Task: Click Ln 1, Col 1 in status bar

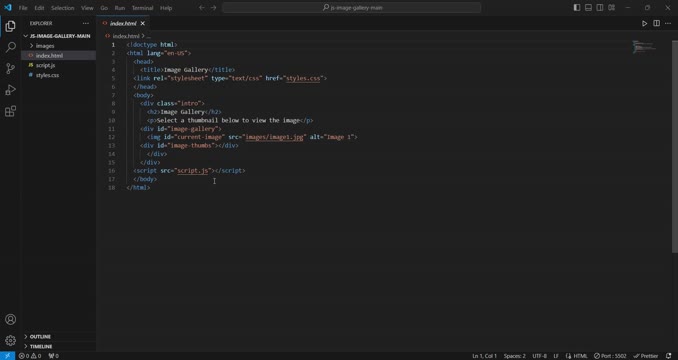Action: pyautogui.click(x=484, y=356)
